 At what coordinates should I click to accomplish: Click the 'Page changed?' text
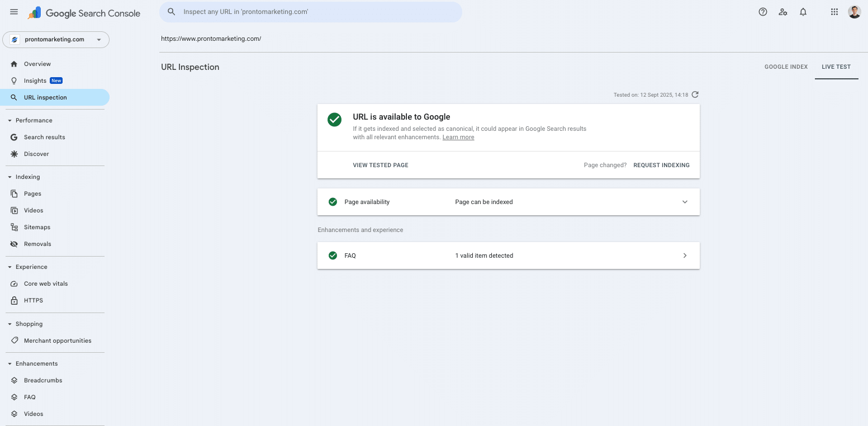pos(605,165)
